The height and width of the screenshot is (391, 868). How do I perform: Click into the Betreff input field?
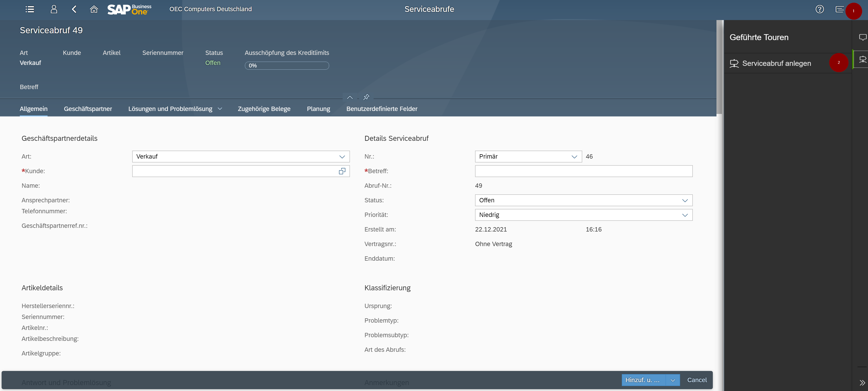[x=583, y=171]
